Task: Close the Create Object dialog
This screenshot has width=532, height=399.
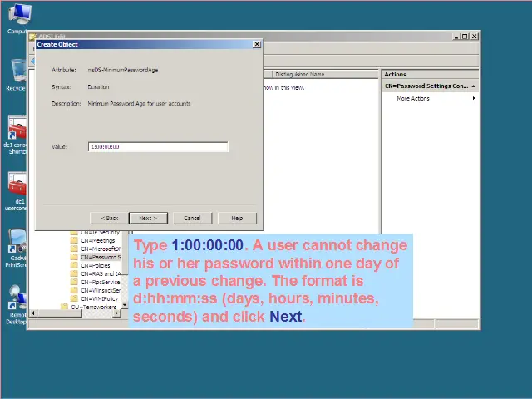Action: pyautogui.click(x=256, y=45)
